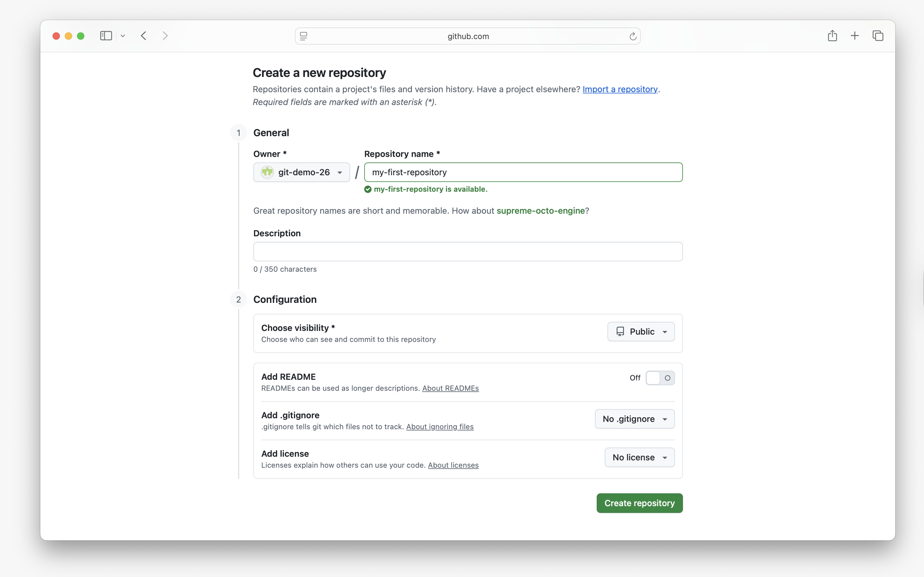Select the suggested name supreme-octo-engine

(x=541, y=210)
